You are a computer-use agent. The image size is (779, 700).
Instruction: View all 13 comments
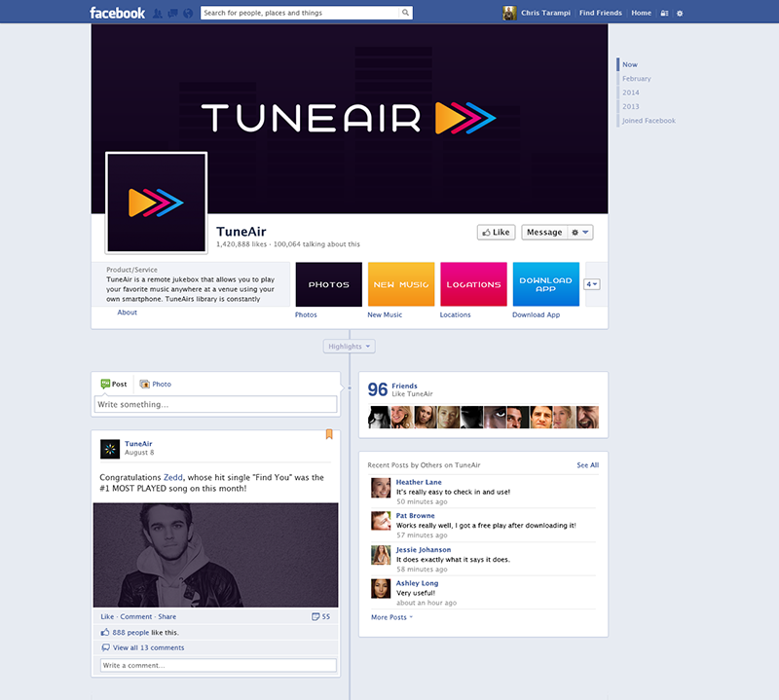pyautogui.click(x=149, y=647)
